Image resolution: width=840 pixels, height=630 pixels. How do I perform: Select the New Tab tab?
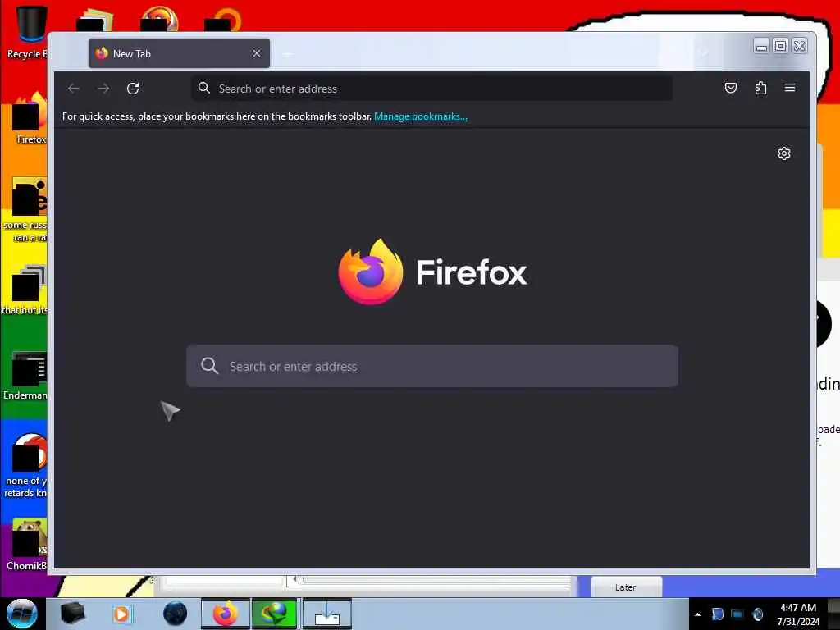pos(179,53)
